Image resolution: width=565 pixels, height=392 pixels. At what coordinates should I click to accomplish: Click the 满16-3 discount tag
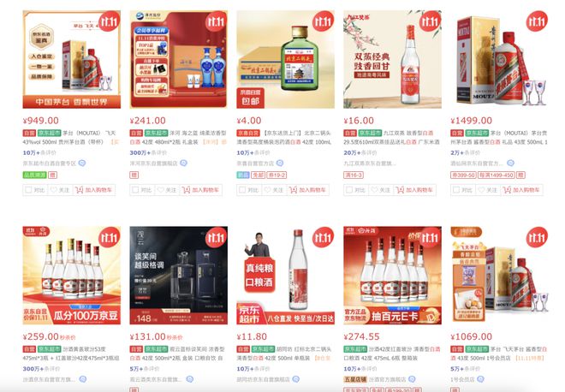pos(354,175)
